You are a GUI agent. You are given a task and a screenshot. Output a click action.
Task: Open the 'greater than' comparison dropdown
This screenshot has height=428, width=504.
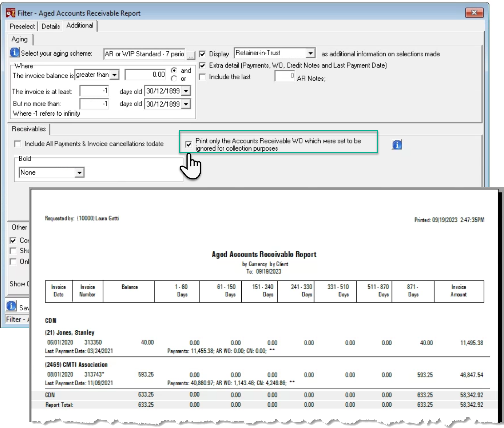click(115, 75)
